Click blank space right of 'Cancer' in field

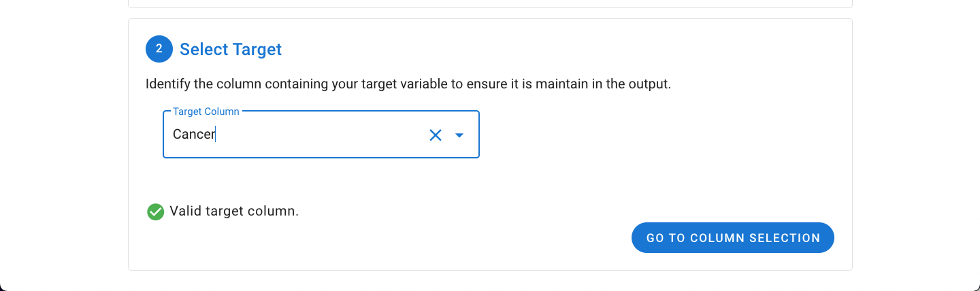pyautogui.click(x=320, y=135)
